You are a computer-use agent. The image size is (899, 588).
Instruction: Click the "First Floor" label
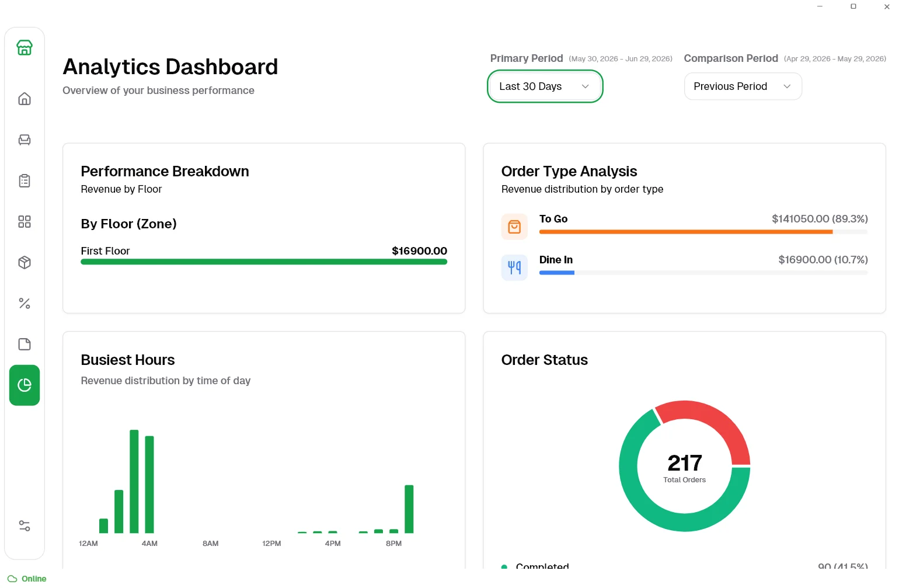click(x=105, y=251)
